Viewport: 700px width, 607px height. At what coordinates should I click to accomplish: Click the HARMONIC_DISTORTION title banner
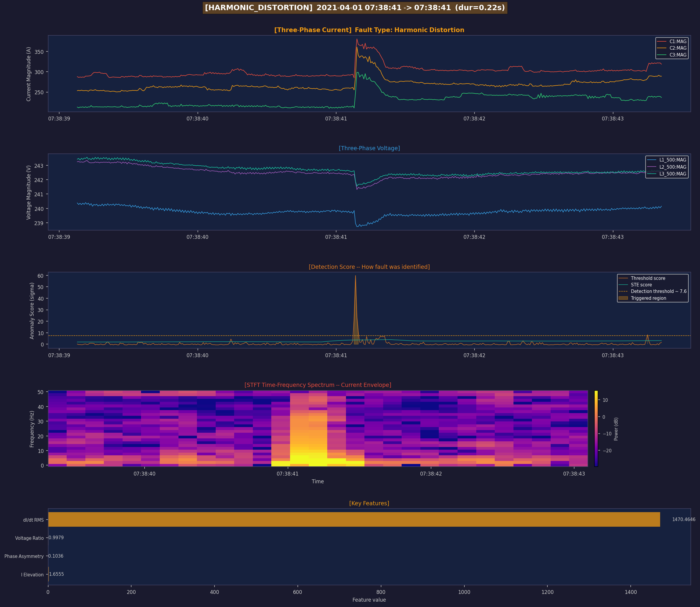[x=355, y=8]
